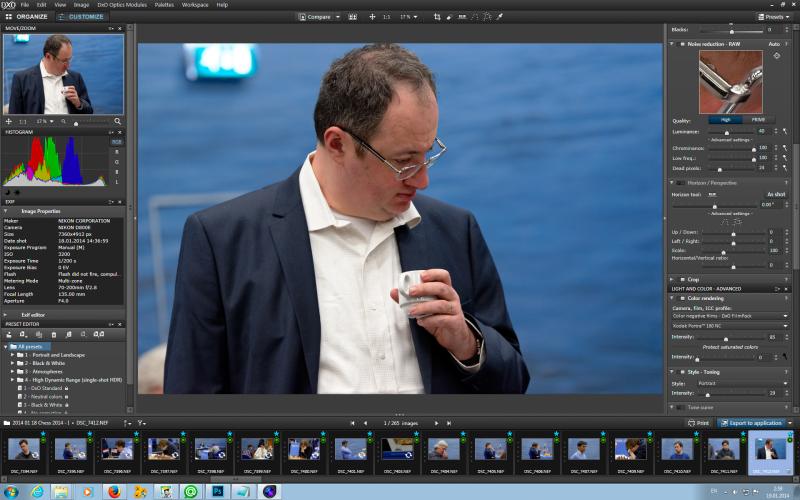The width and height of the screenshot is (800, 500).
Task: Show RGB channels in Histogram panel
Action: 117,142
